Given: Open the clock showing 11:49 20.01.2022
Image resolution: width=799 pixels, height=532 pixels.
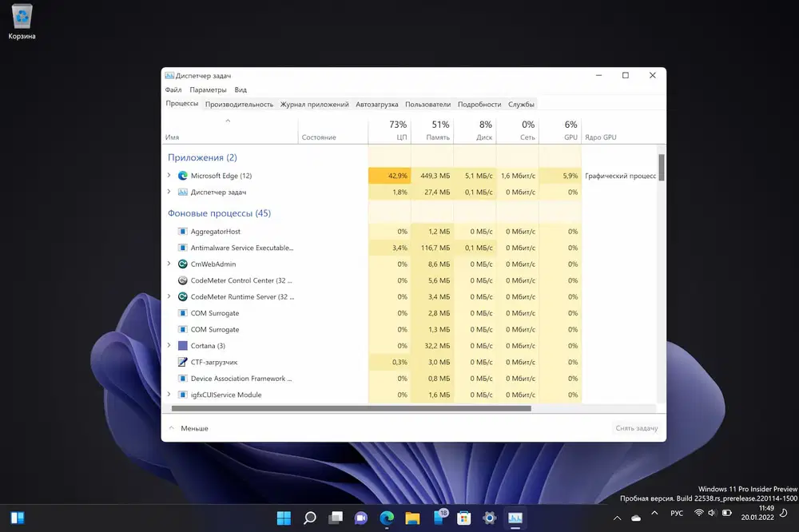Looking at the screenshot, I should [757, 513].
